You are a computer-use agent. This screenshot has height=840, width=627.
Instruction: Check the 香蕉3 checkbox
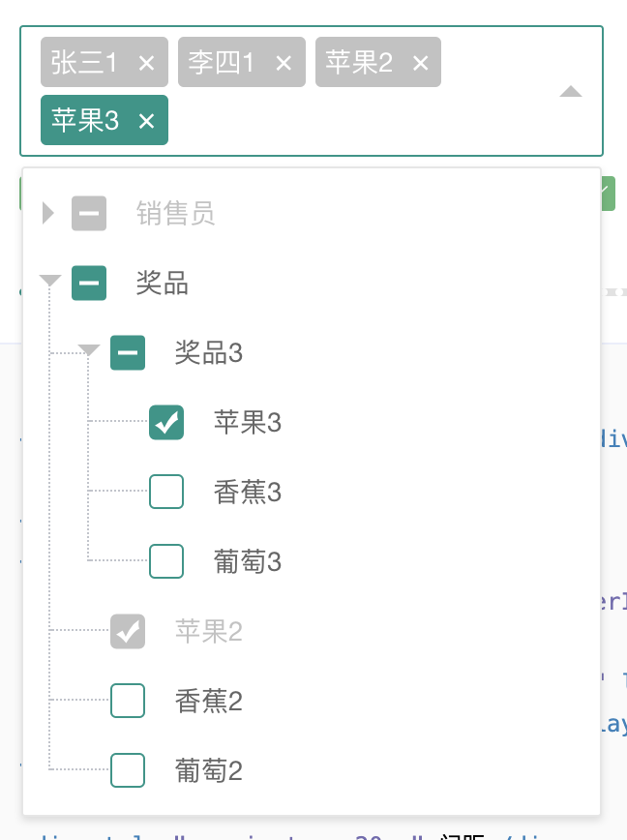166,492
